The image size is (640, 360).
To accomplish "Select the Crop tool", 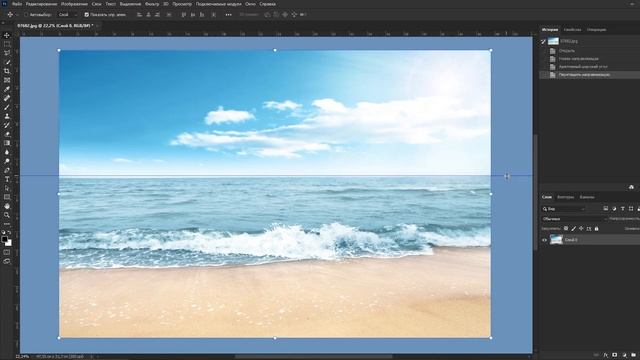I will [x=7, y=71].
